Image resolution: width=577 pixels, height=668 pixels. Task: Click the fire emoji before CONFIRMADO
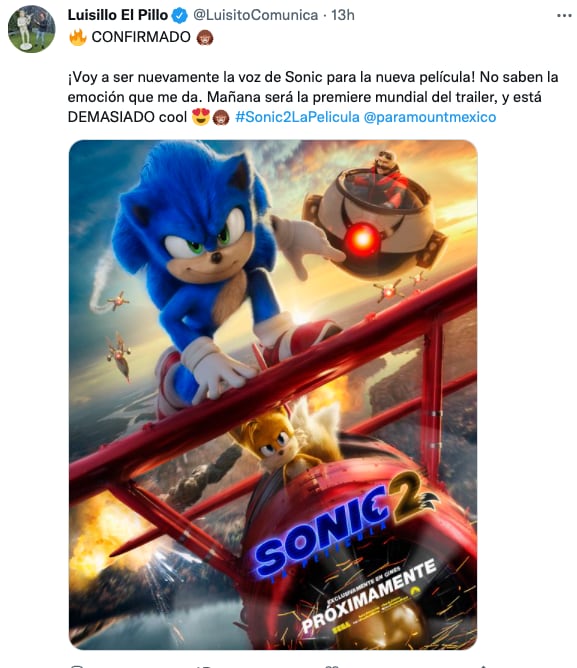tap(78, 37)
